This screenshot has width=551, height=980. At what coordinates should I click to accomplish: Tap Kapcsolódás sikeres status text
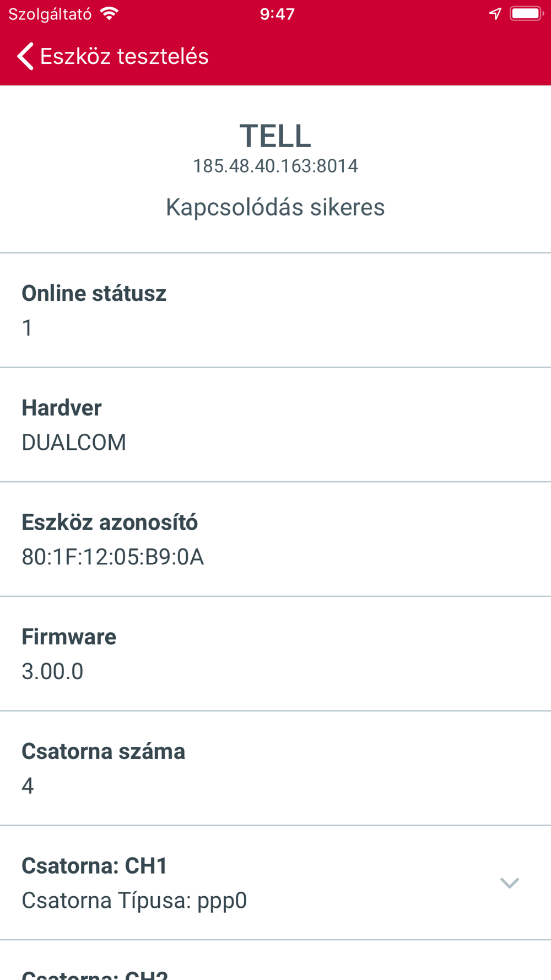[x=275, y=208]
